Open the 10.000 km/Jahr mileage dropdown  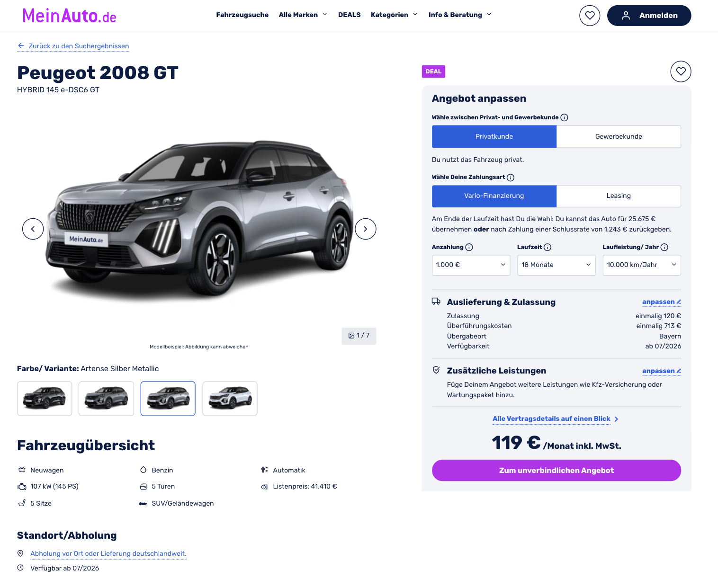(642, 265)
